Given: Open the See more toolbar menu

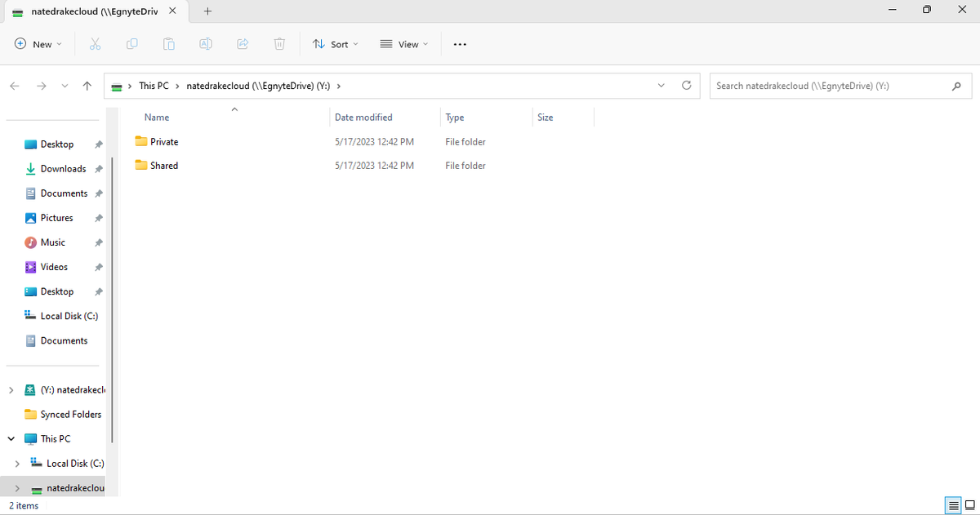Looking at the screenshot, I should coord(459,44).
